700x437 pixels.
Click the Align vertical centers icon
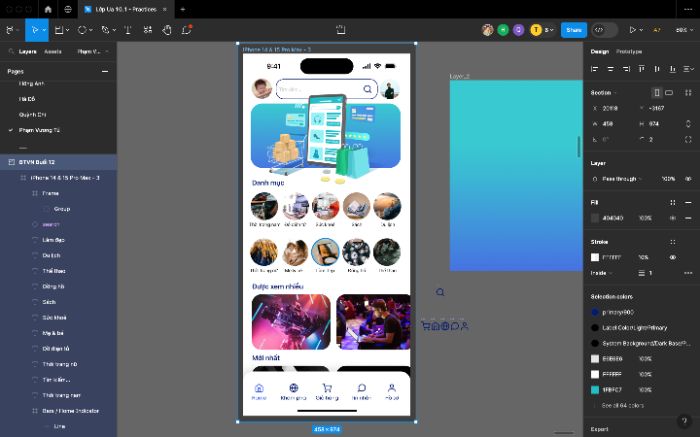[x=657, y=69]
